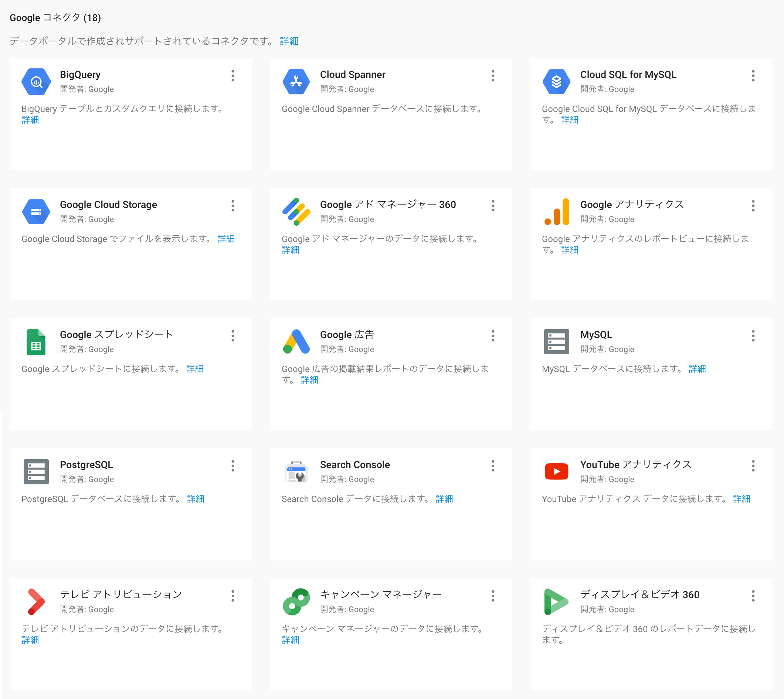Open YouTube アナリティクス three-dot menu
This screenshot has width=784, height=699.
point(753,466)
